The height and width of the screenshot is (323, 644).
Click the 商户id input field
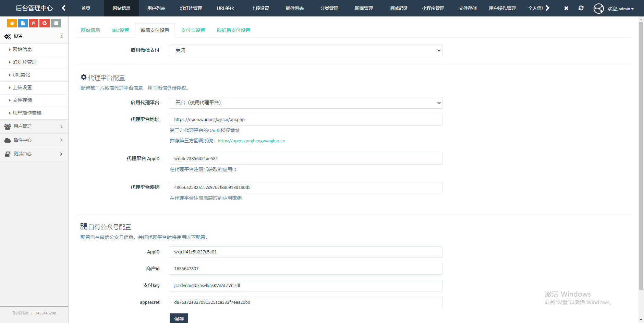pos(306,269)
